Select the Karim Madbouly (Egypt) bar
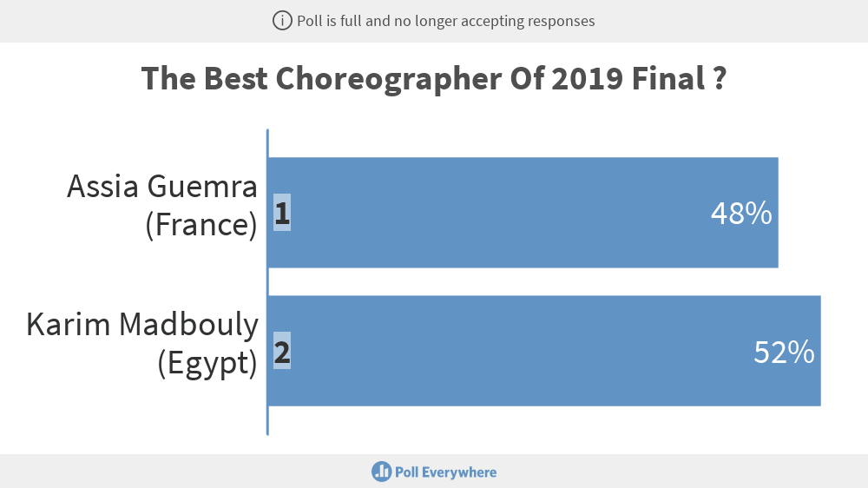The width and height of the screenshot is (868, 488). (x=544, y=351)
